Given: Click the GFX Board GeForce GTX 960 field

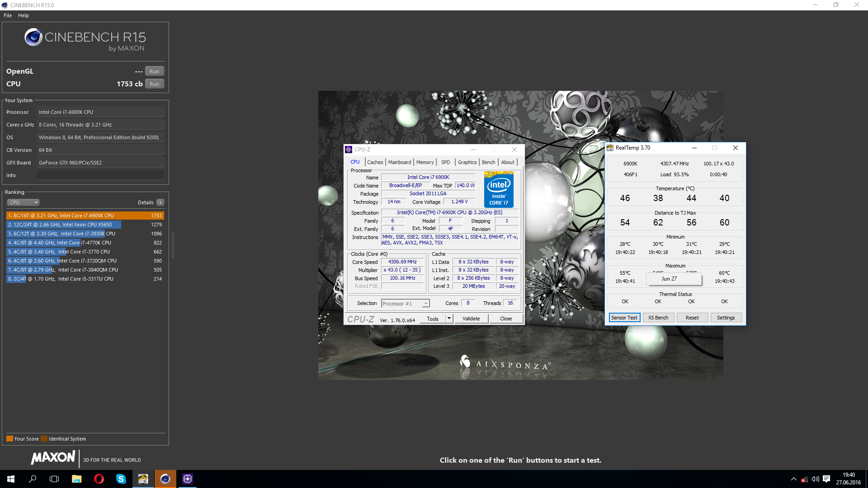Looking at the screenshot, I should [x=100, y=163].
